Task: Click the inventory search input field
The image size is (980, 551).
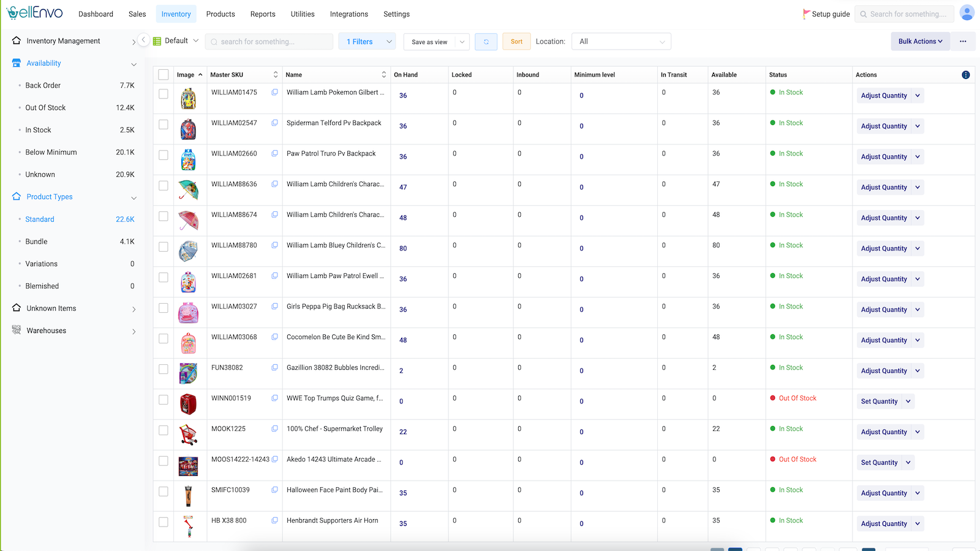Action: (x=269, y=42)
